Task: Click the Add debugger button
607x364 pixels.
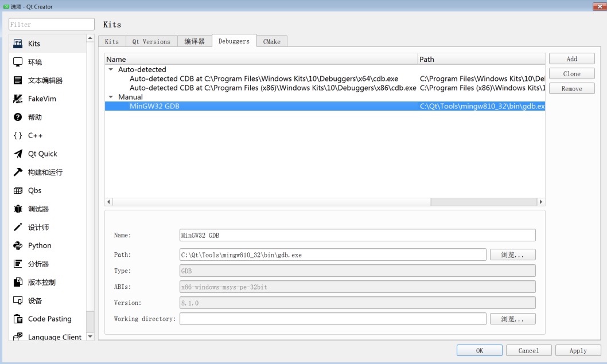Action: [572, 59]
